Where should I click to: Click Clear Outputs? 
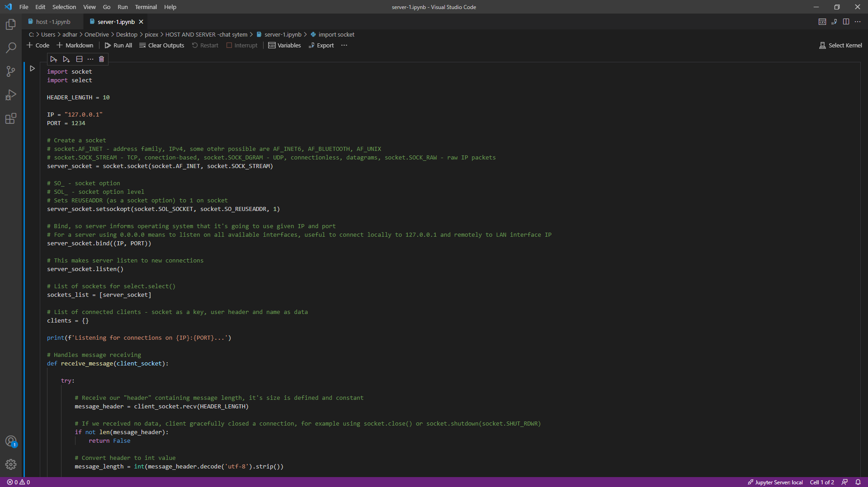point(162,45)
